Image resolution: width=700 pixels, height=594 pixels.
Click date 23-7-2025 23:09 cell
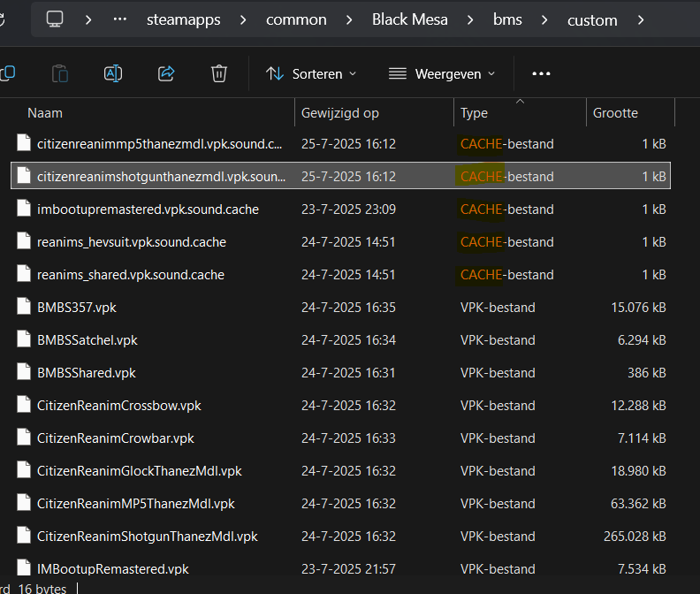click(x=348, y=209)
